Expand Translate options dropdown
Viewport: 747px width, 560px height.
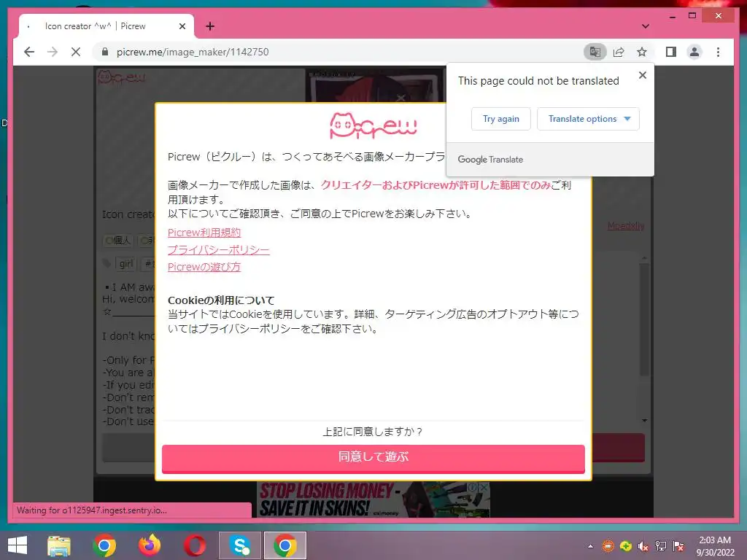(588, 119)
